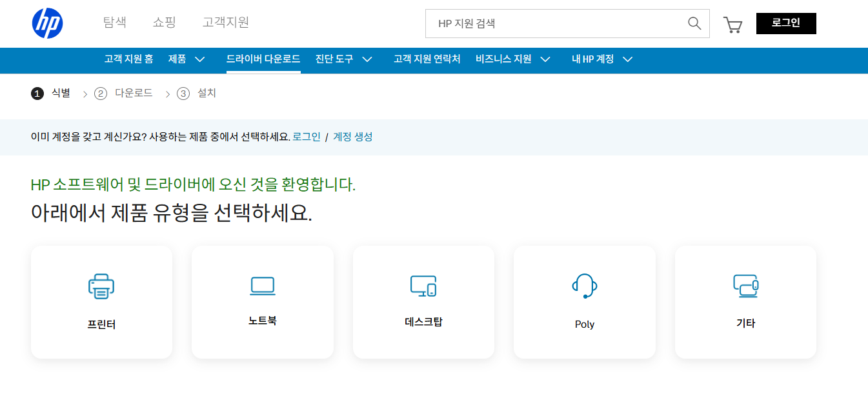Click step 3 설치 circle
Image resolution: width=868 pixels, height=398 pixels.
pos(183,94)
